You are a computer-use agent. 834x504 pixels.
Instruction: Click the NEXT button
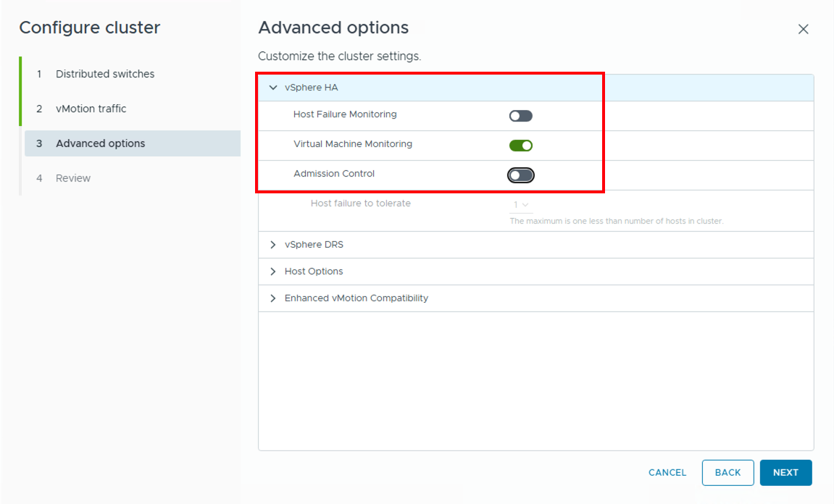point(785,472)
